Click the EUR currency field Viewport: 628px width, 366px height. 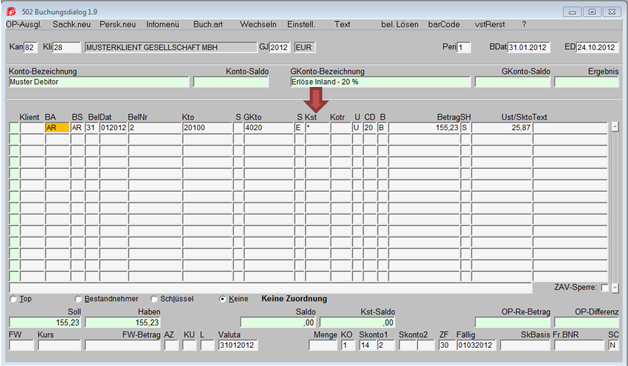(x=305, y=48)
